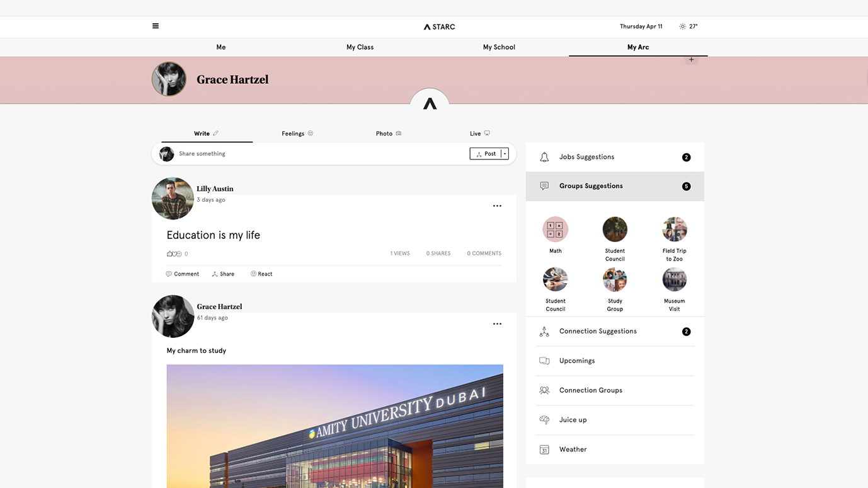868x488 pixels.
Task: Open the Post button dropdown arrow
Action: point(505,154)
